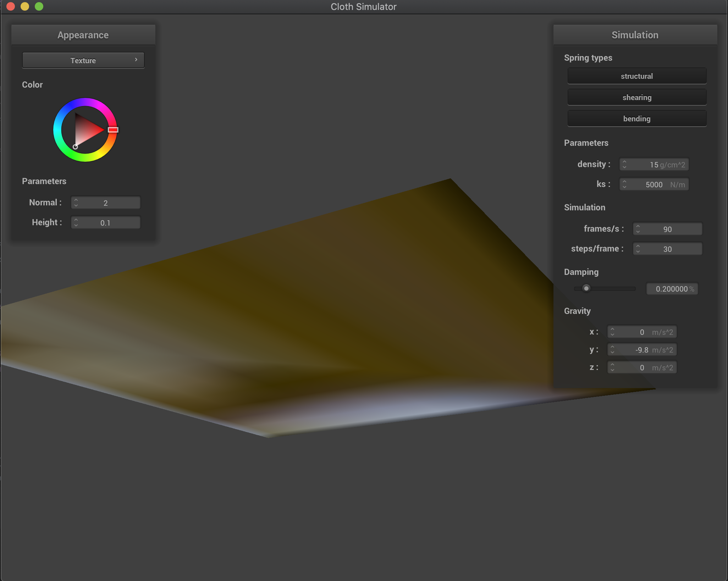Click the frames/s stepper arrows
Image resolution: width=728 pixels, height=581 pixels.
638,229
